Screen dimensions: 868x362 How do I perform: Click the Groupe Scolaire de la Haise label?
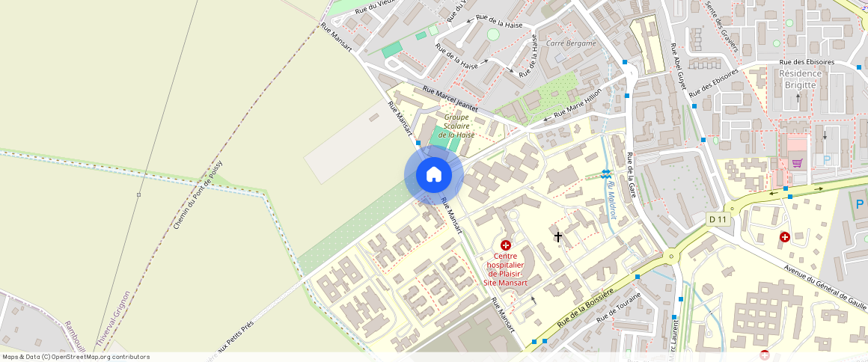tap(456, 126)
